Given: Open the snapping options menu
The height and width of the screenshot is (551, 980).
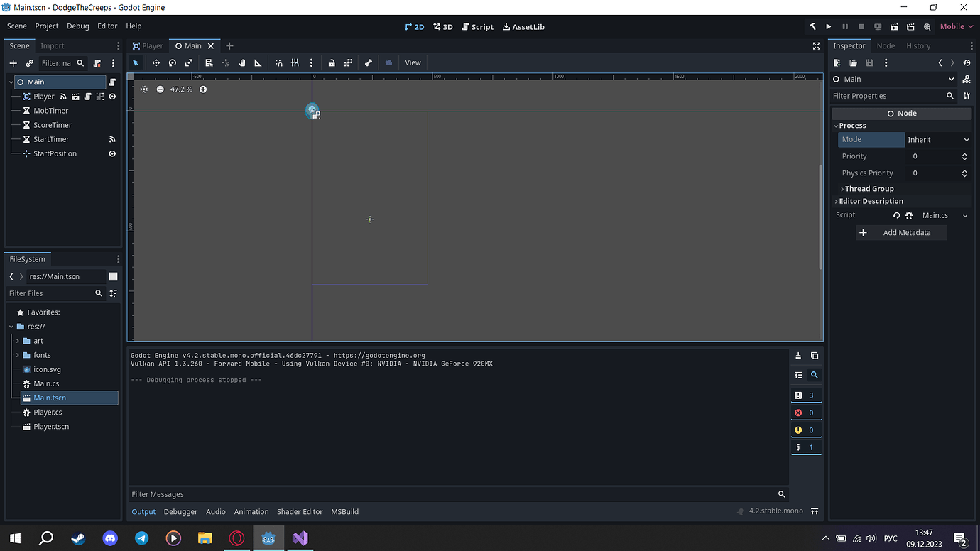Looking at the screenshot, I should (311, 62).
